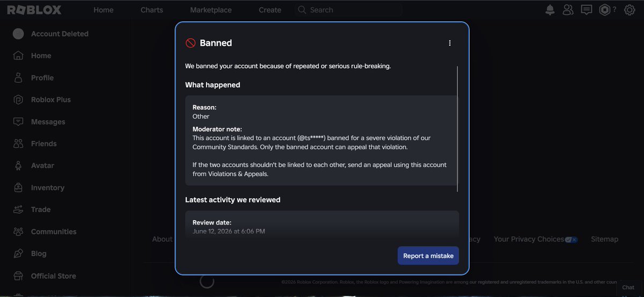
Task: Open Roblox Plus in sidebar
Action: point(51,100)
